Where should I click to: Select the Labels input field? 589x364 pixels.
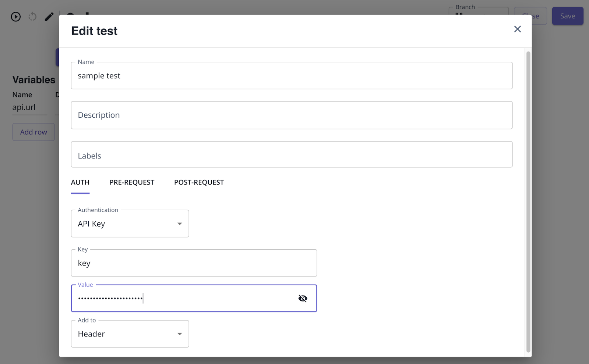(291, 156)
